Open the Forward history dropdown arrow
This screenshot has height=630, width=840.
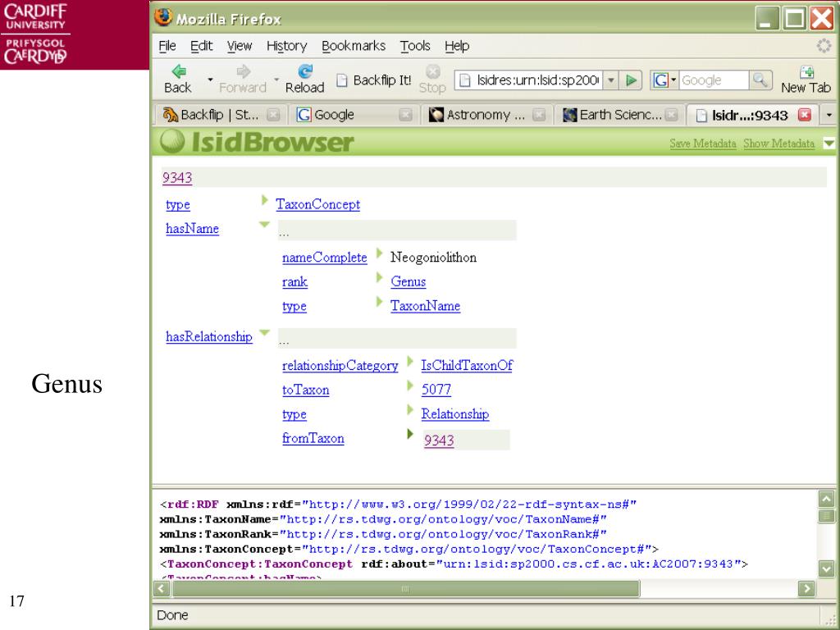[x=276, y=80]
